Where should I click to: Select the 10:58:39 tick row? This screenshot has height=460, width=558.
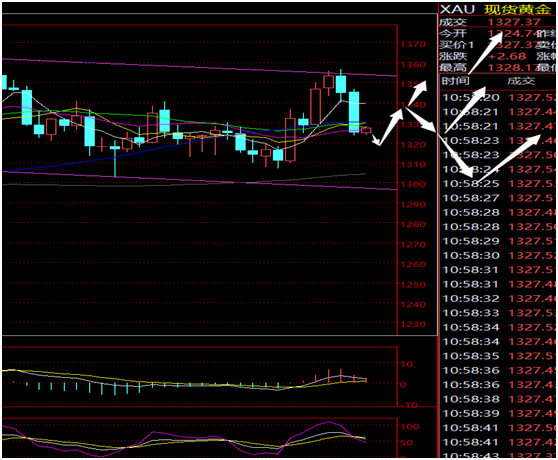pos(498,413)
